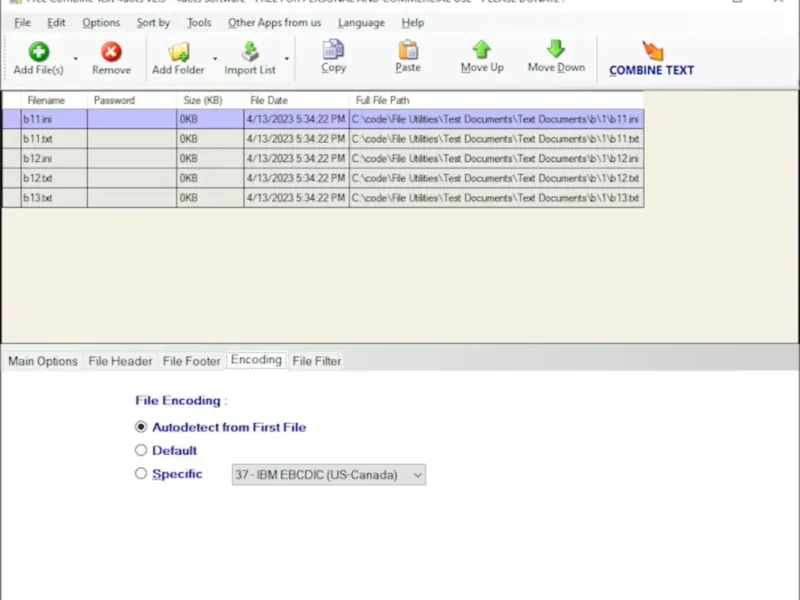Screen dimensions: 800x600
Task: Click the Move Down green arrow
Action: 556,49
